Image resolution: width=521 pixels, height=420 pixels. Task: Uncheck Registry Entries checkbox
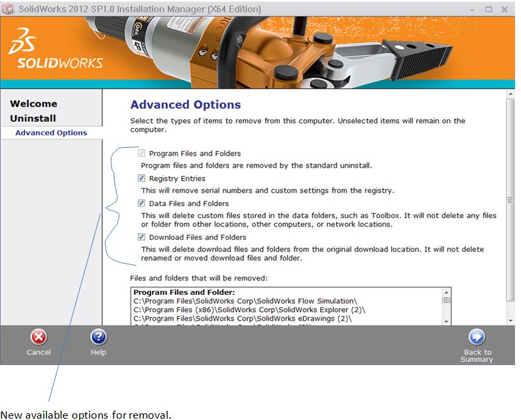(x=142, y=178)
